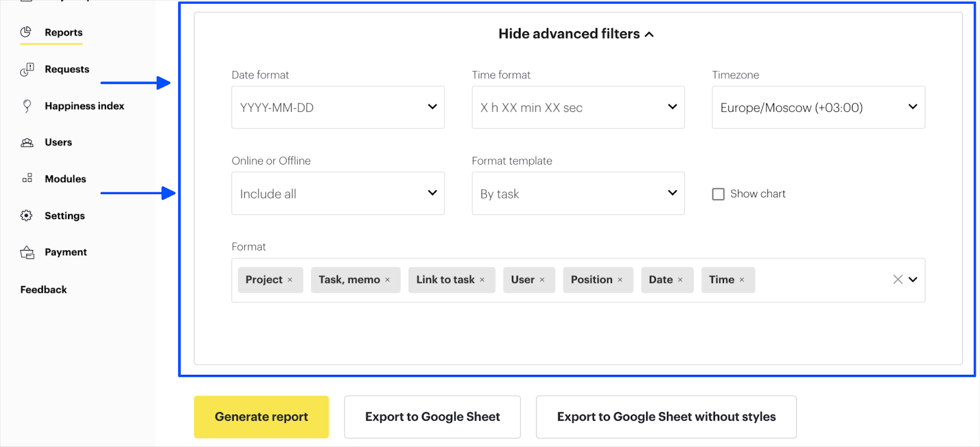Open the Time format dropdown
980x447 pixels.
click(578, 107)
